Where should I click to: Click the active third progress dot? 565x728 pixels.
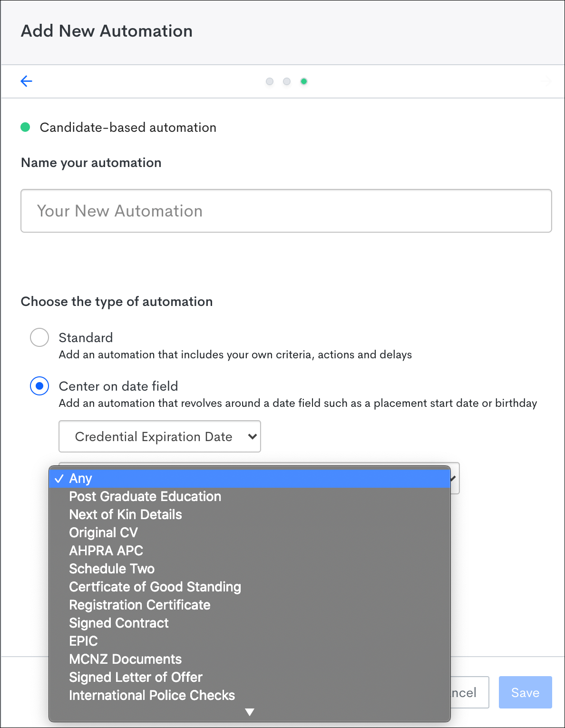(x=304, y=81)
